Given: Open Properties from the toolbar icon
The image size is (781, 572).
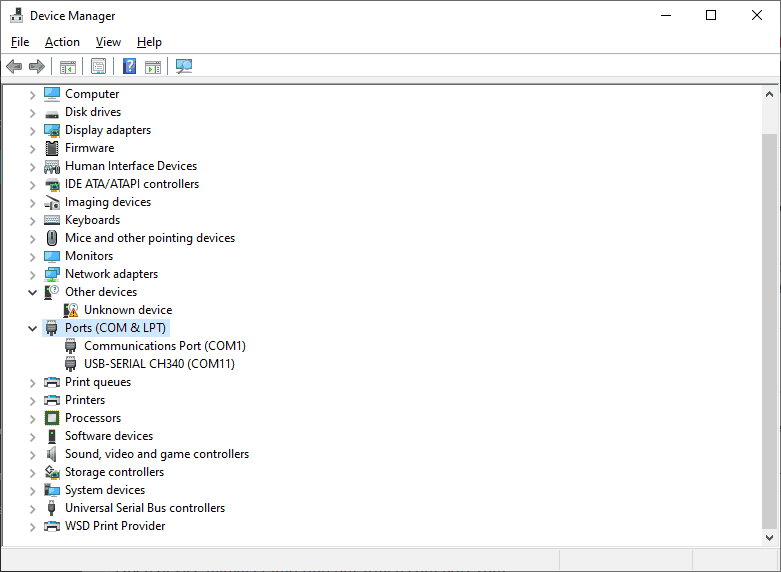Looking at the screenshot, I should 98,67.
